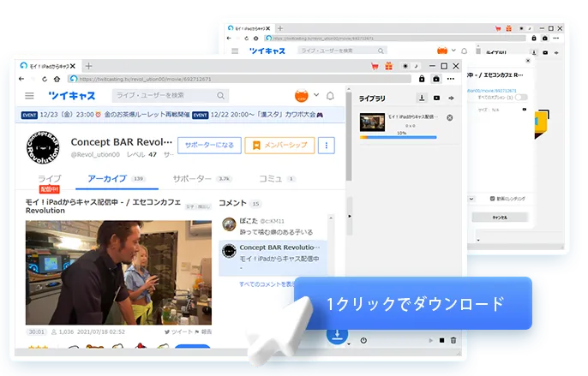588x376 pixels.
Task: Switch to dark mode in back window
Action: 530,28
